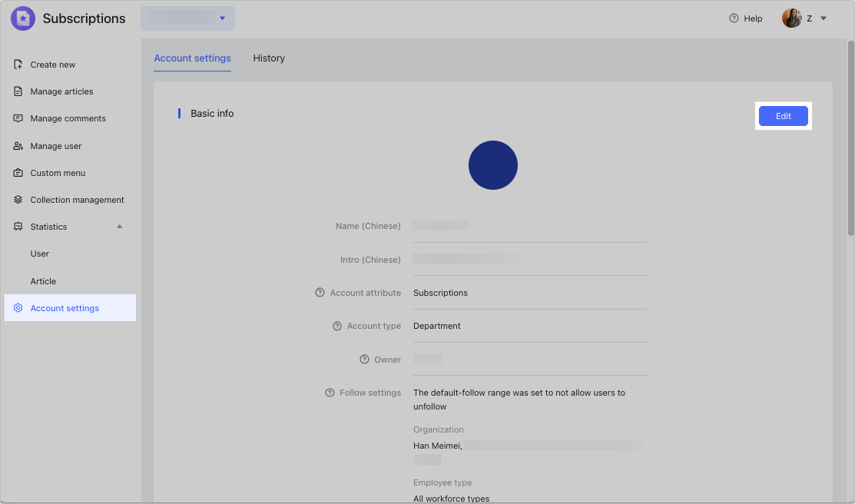Screen dimensions: 855x504
Task: Collapse the Statistics section arrow
Action: 119,227
